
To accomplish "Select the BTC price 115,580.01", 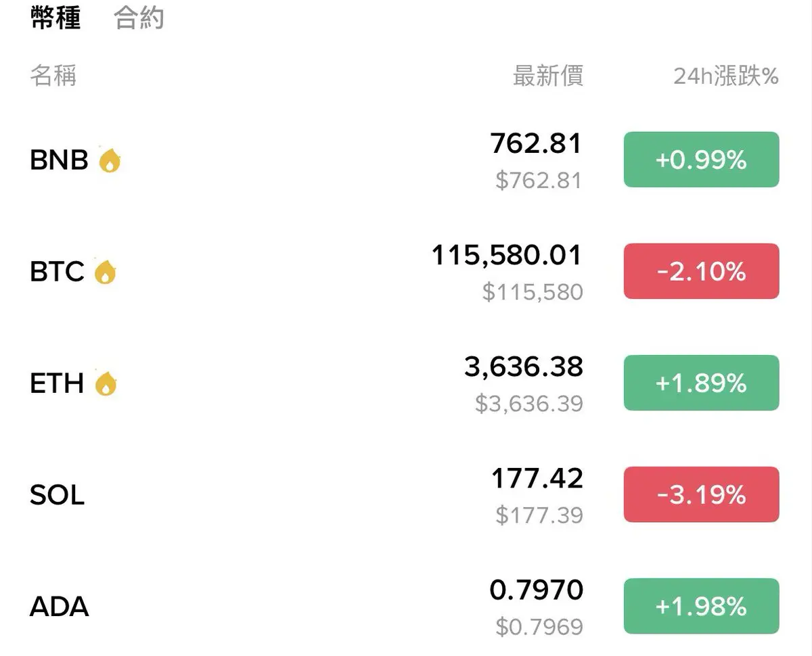I will tap(507, 255).
